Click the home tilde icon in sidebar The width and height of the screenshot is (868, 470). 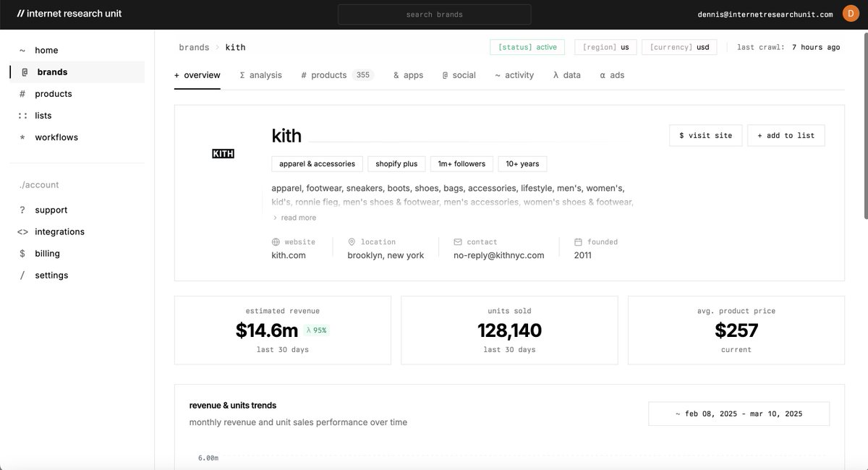point(22,51)
